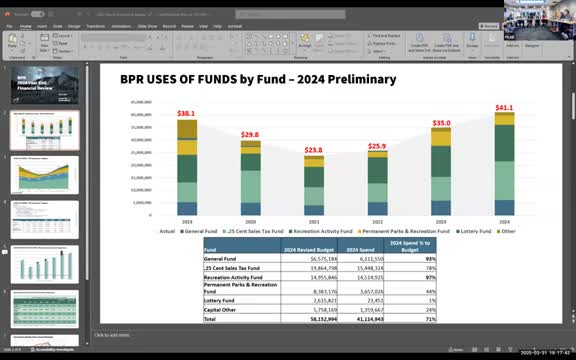This screenshot has width=576, height=360.
Task: Select the Design ribbon tab
Action: 74,26
